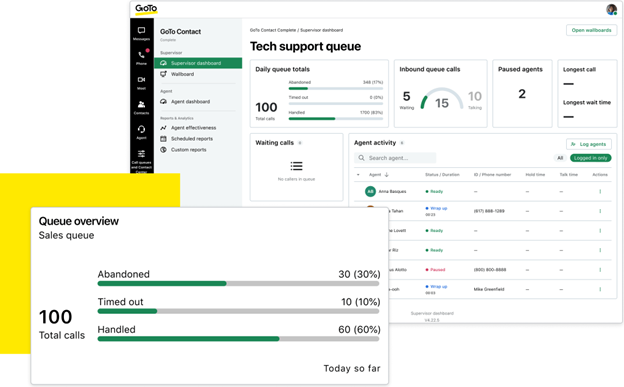Open Messages in the left rail
Image resolution: width=624 pixels, height=387 pixels.
(141, 33)
